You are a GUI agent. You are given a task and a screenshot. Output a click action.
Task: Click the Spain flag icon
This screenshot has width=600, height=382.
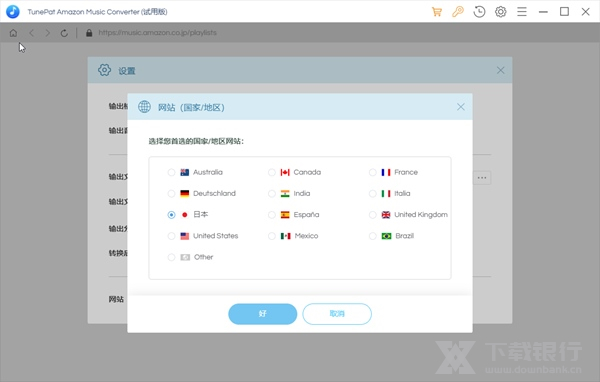click(x=285, y=215)
